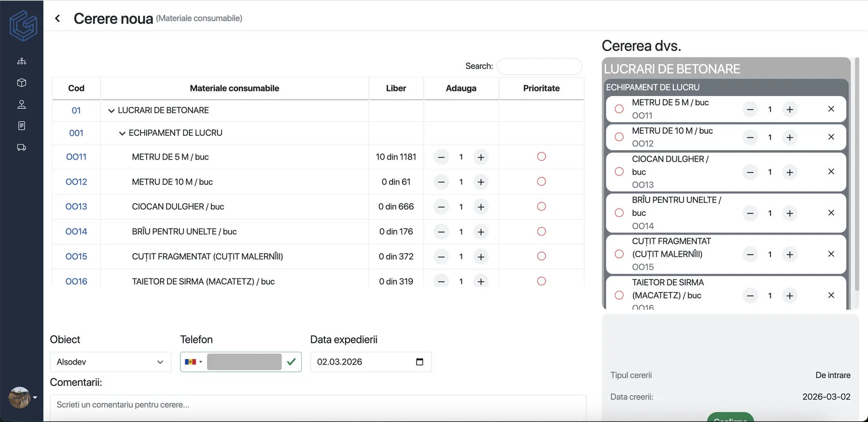Set priority for BRÎU PENTRU UNELTE table row
The height and width of the screenshot is (422, 868).
(x=541, y=231)
